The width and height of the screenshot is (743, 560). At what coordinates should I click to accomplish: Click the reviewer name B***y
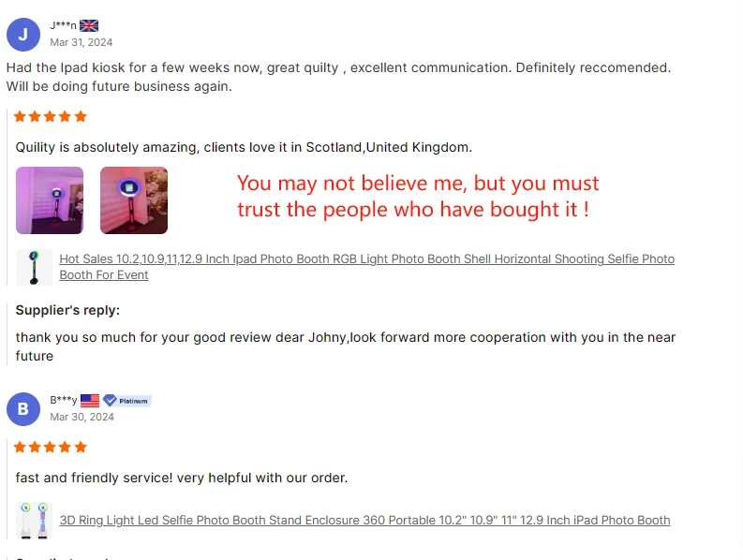point(64,401)
